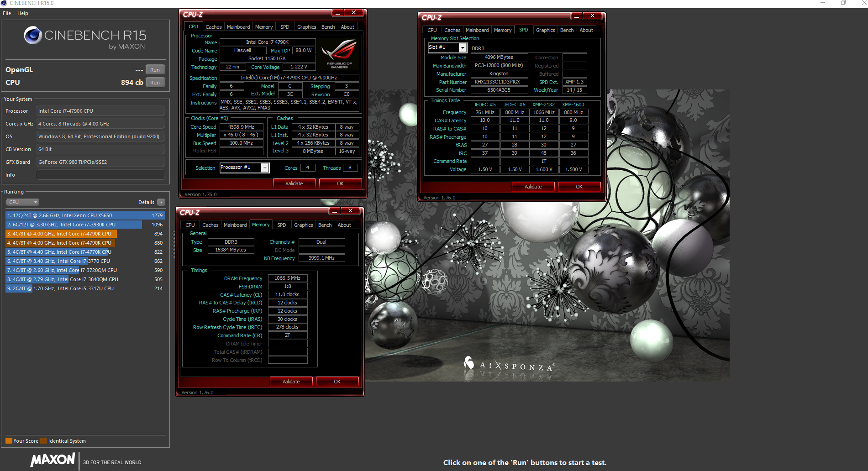Screen dimensions: 868x471
Task: Open the CPU ranking filter dropdown
Action: pyautogui.click(x=22, y=202)
